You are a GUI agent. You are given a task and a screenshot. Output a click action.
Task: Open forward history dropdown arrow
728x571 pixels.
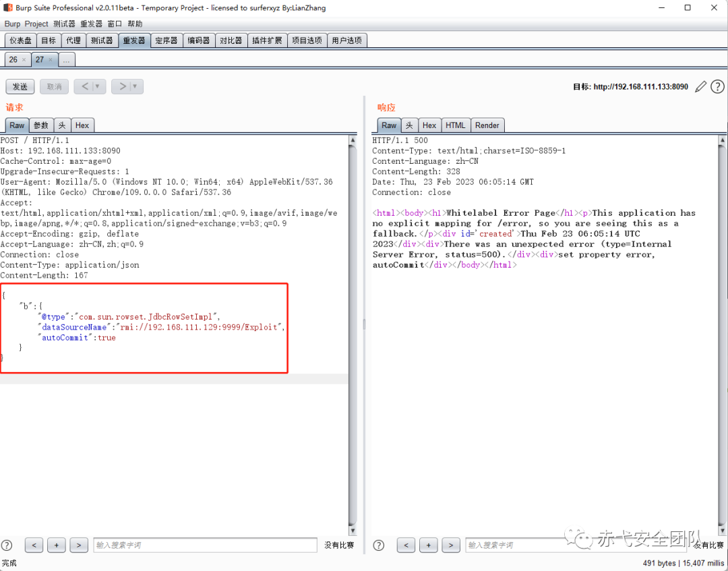tap(135, 86)
